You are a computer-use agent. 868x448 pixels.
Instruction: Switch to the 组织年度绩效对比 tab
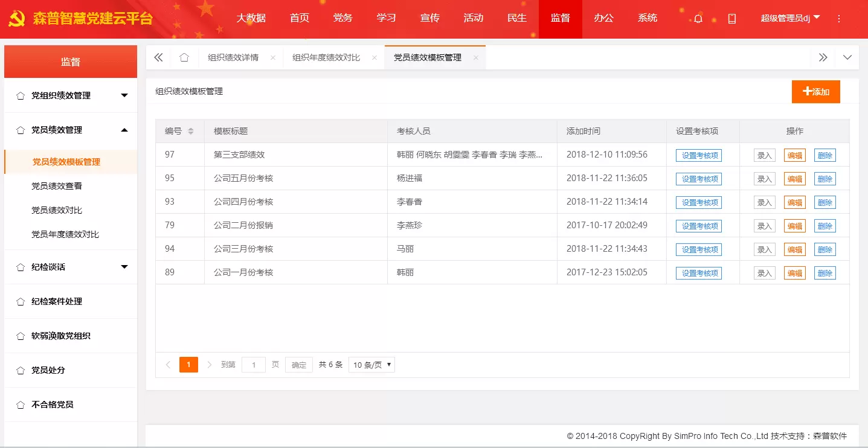326,57
